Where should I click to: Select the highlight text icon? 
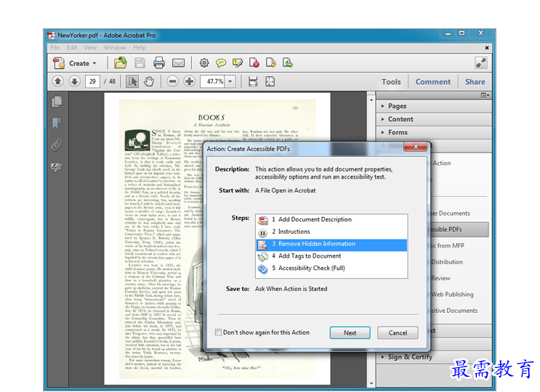pyautogui.click(x=238, y=63)
